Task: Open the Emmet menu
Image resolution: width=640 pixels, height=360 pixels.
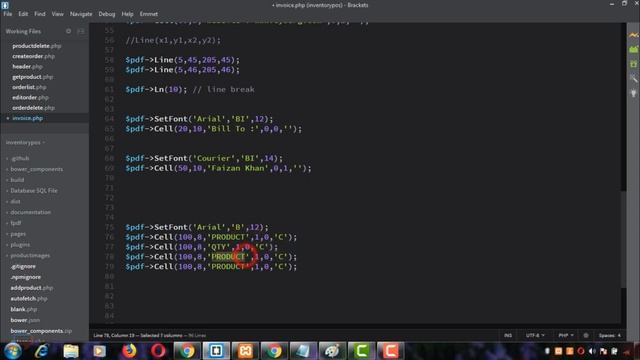Action: 149,14
